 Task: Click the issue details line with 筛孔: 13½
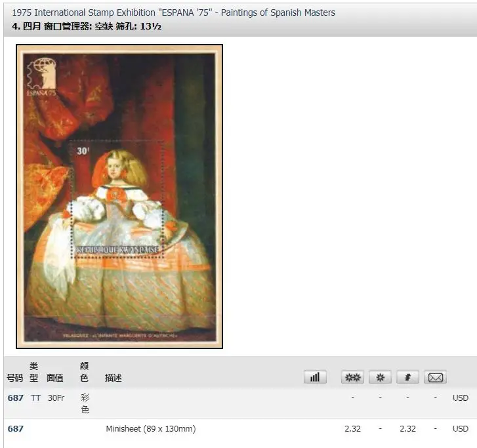pos(87,26)
